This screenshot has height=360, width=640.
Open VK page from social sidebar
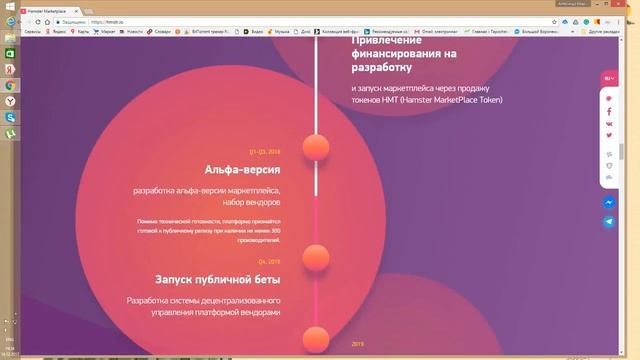coord(609,124)
